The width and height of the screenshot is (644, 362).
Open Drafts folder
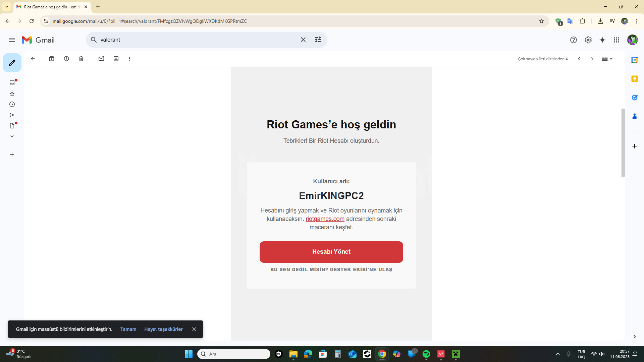click(12, 126)
